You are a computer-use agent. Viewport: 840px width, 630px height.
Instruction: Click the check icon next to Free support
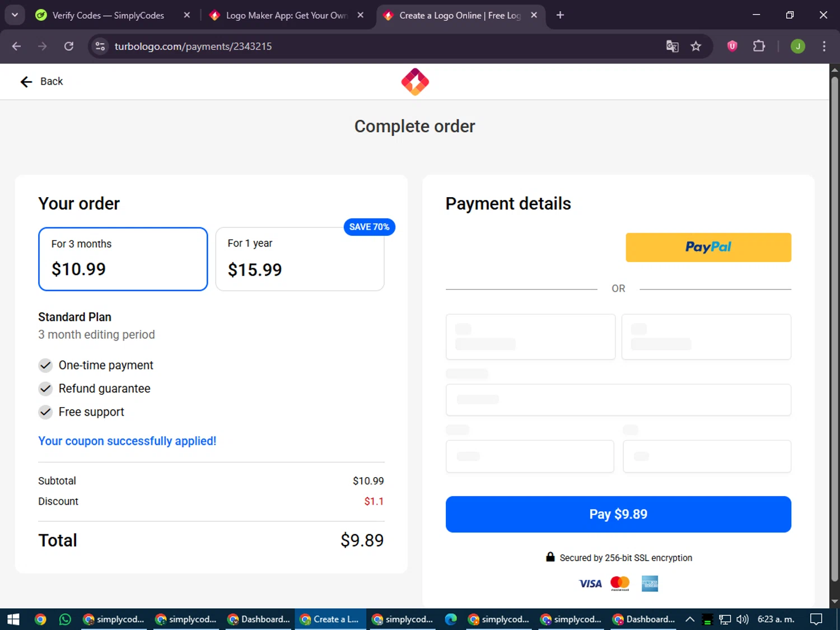[x=45, y=412]
